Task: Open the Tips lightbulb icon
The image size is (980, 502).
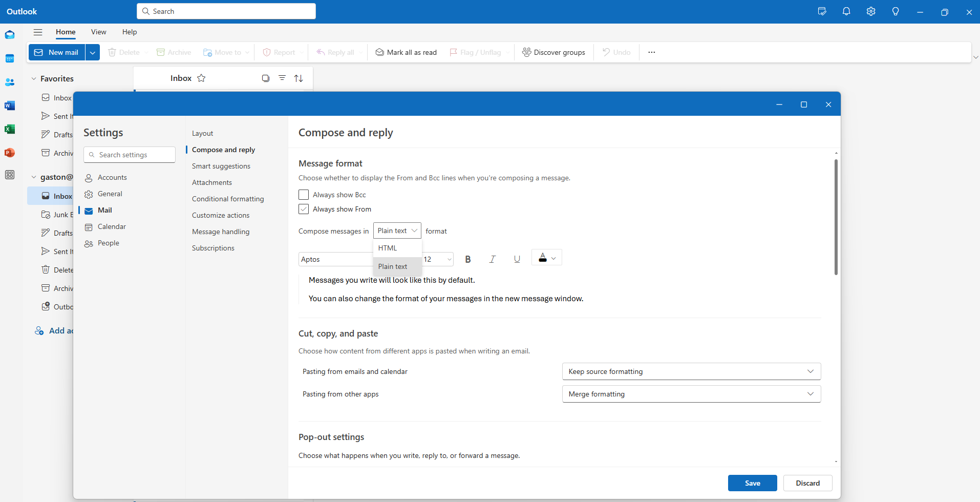Action: [x=896, y=11]
